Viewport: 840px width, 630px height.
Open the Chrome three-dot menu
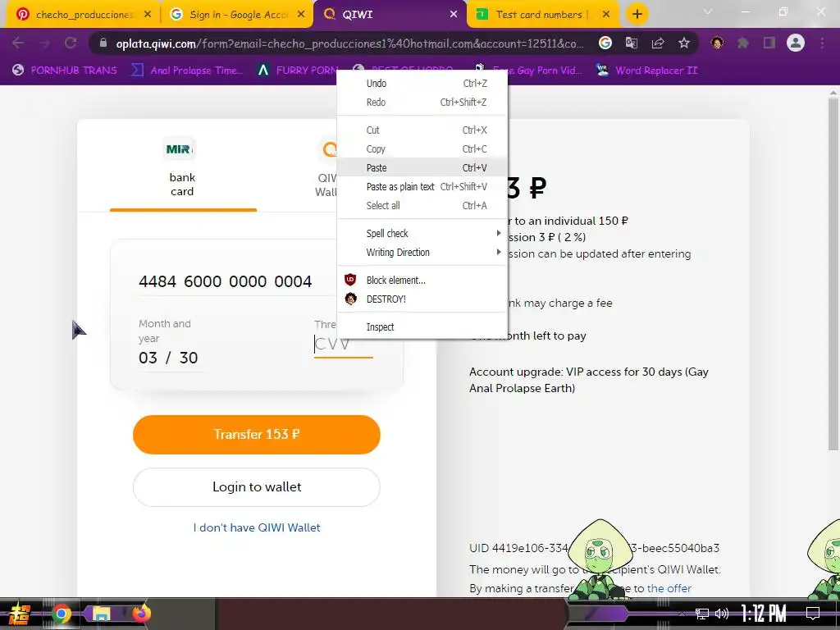822,43
